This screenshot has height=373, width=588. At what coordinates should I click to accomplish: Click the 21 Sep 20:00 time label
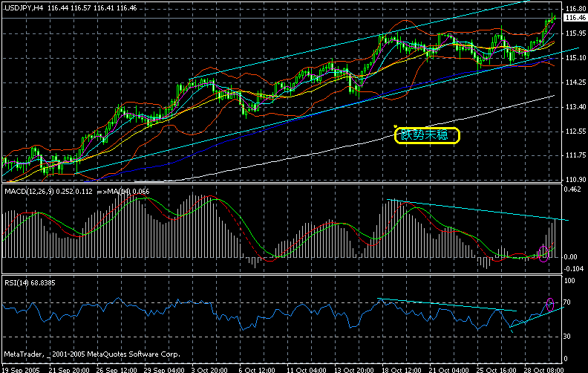coord(69,370)
